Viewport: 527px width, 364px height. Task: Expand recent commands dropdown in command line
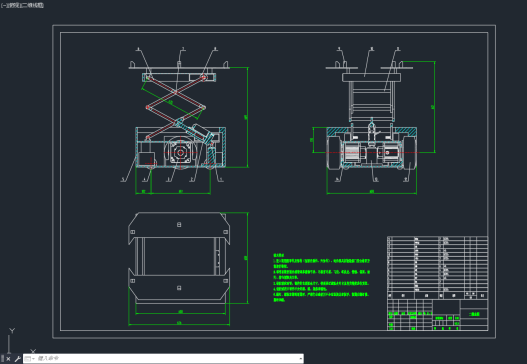(x=30, y=359)
